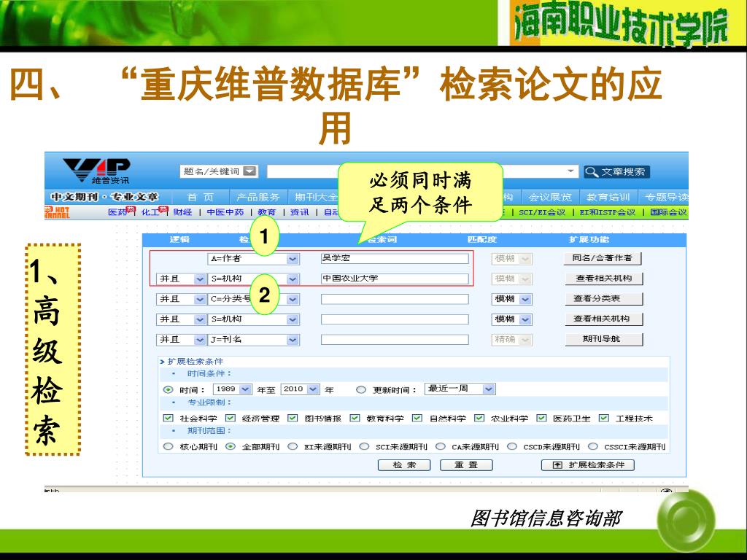Click the HOT channel icon

(57, 212)
